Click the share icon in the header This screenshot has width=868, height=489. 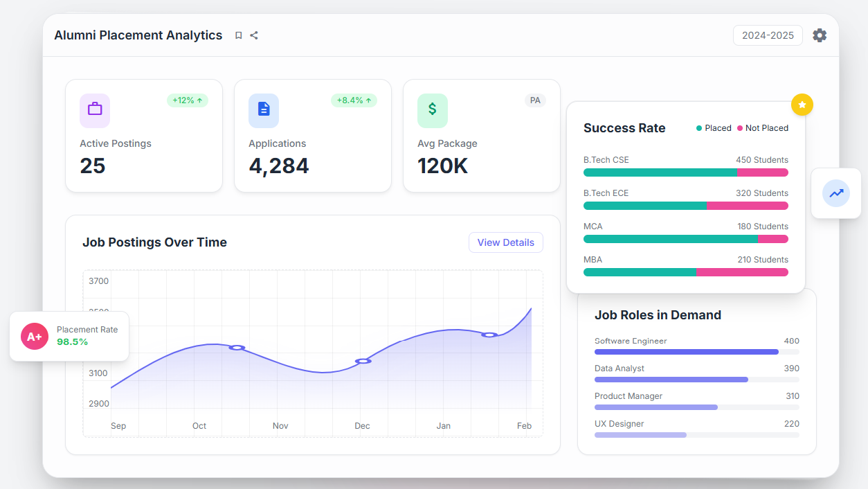(x=254, y=35)
